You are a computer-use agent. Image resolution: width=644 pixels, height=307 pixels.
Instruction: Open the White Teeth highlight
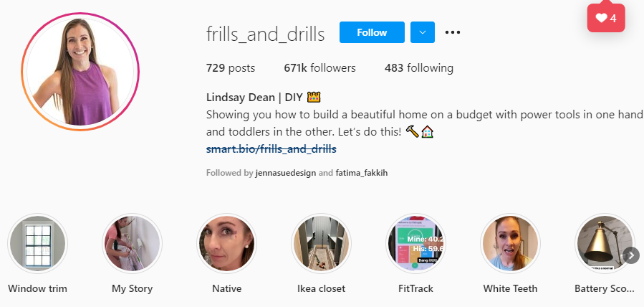tap(510, 243)
